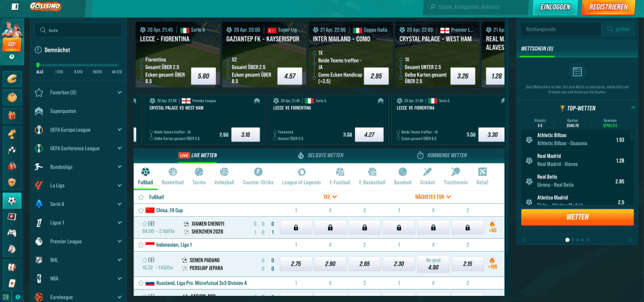Toggle favorite star for Semen Padang match
The image size is (644, 302).
pos(145,260)
